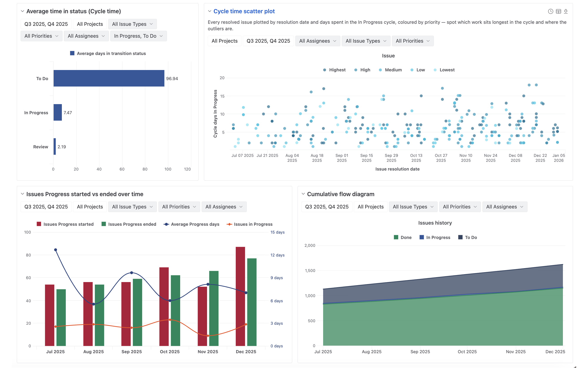Collapse Issues Progress started vs ended panel
Screen dimensions: 588x368
[22, 194]
